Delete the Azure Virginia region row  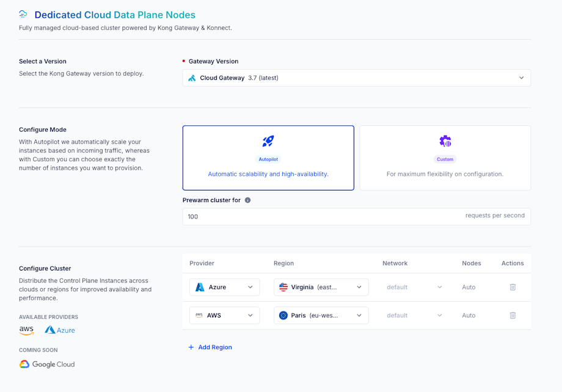tap(512, 286)
